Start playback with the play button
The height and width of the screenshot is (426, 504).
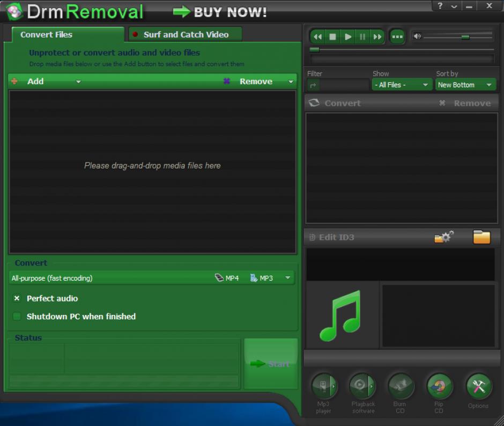(x=348, y=36)
